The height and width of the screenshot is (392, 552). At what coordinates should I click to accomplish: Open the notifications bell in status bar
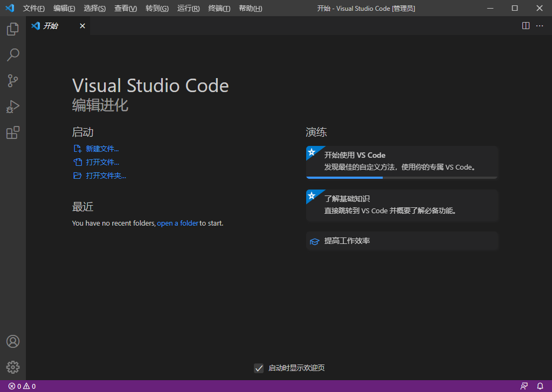coord(540,386)
